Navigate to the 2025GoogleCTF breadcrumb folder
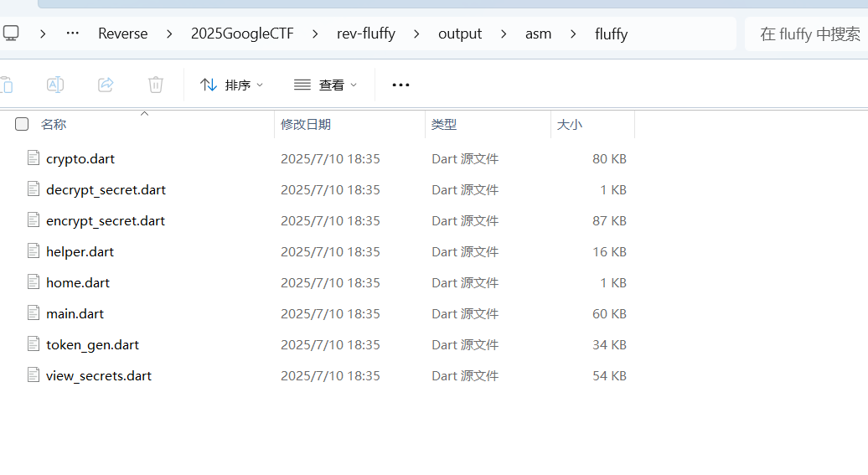This screenshot has height=475, width=868. tap(242, 34)
